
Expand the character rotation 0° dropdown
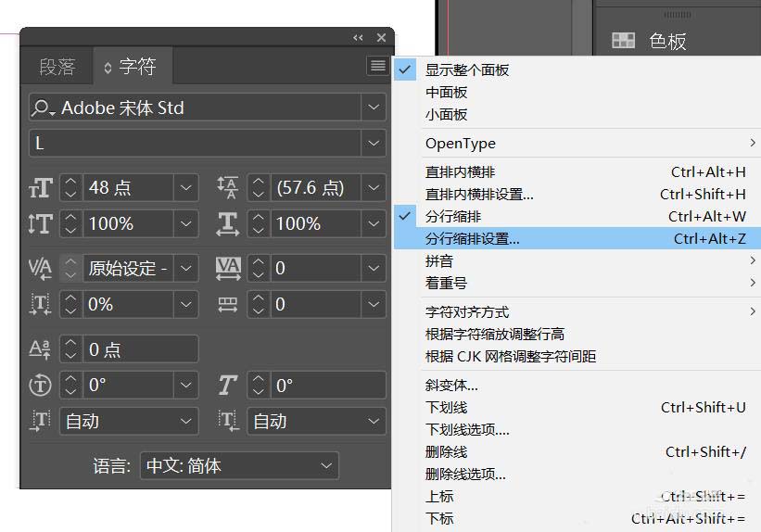[x=186, y=385]
